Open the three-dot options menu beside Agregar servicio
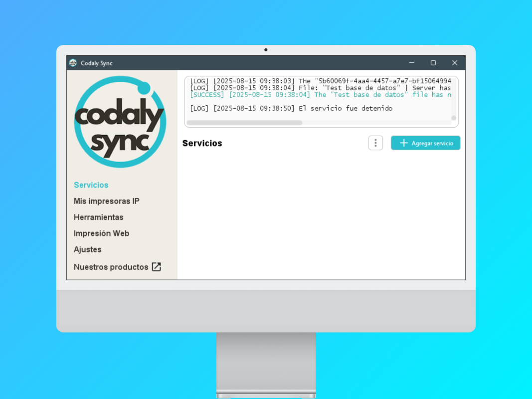532x399 pixels. click(375, 143)
